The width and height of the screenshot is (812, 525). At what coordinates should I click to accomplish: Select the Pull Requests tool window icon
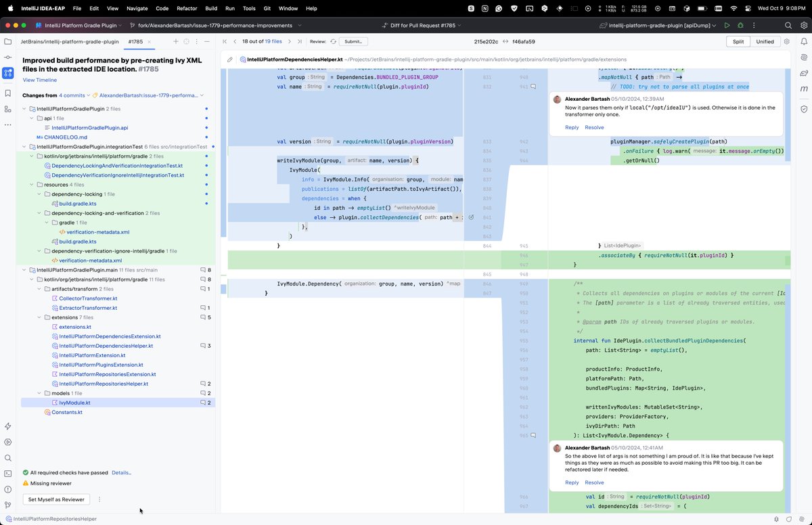tap(7, 74)
